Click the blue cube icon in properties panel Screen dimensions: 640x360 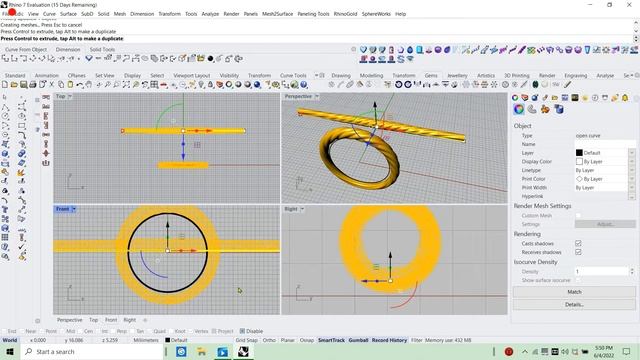click(559, 109)
